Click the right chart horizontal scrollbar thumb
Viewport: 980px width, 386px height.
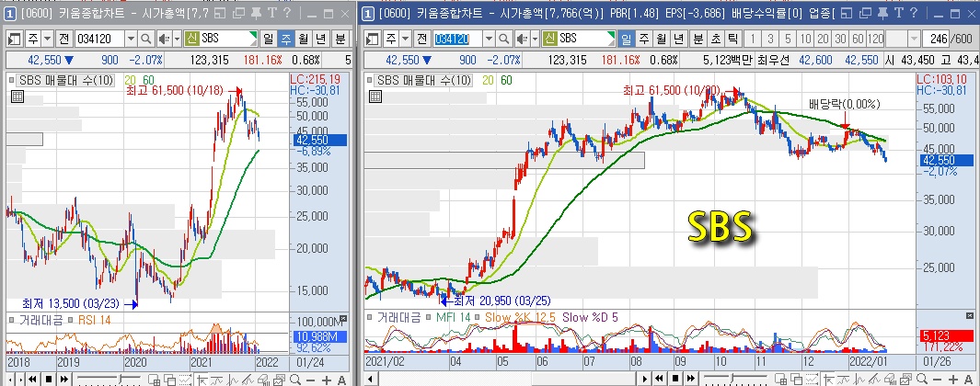583,380
